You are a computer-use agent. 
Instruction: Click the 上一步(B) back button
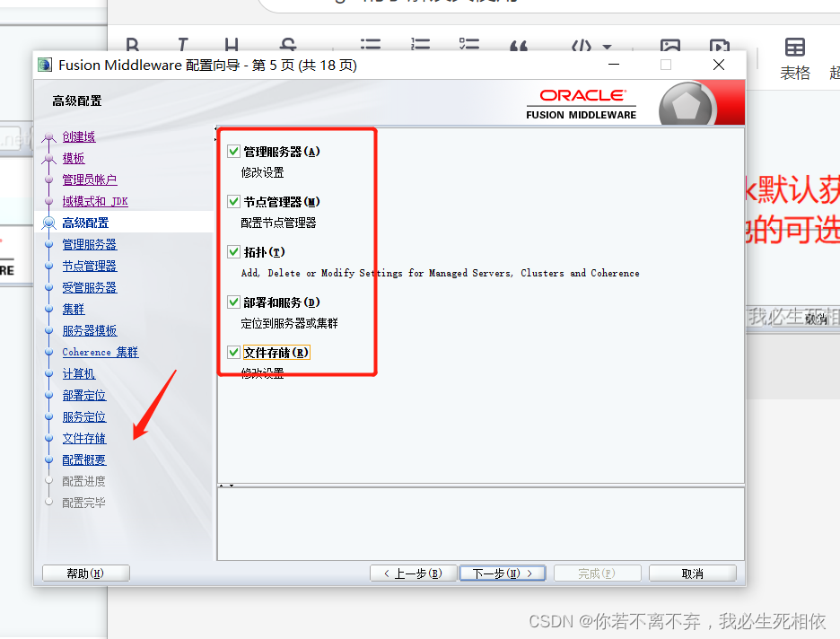pos(413,573)
